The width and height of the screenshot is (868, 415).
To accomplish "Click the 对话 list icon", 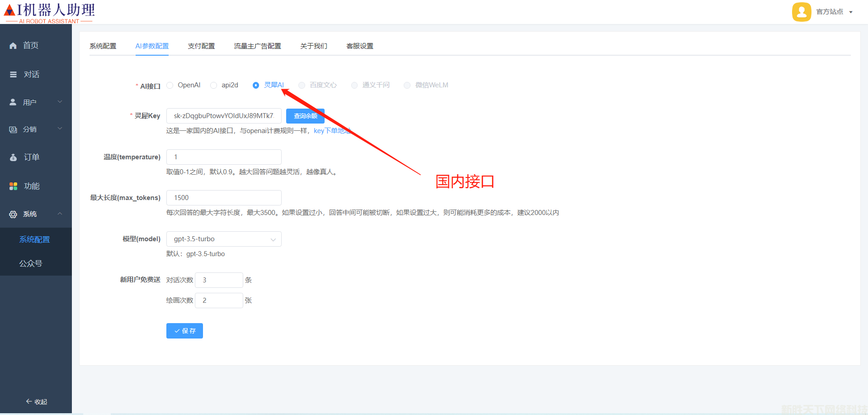I will tap(14, 75).
